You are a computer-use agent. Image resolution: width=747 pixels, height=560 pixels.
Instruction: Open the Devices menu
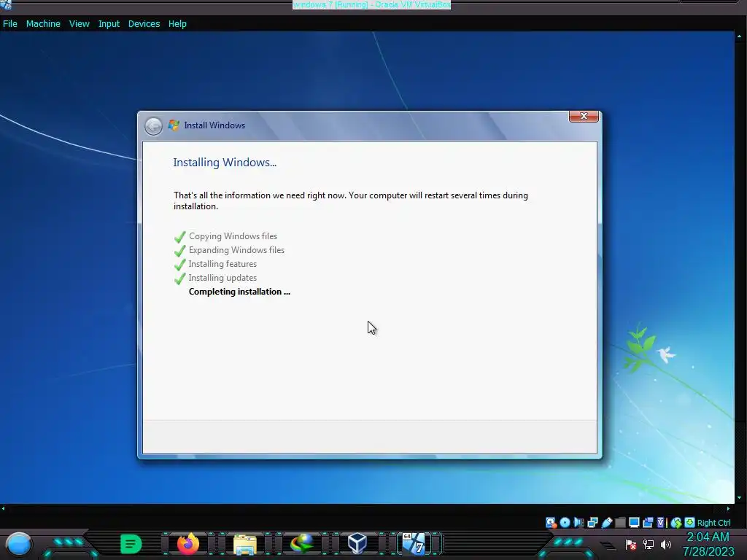pos(144,24)
